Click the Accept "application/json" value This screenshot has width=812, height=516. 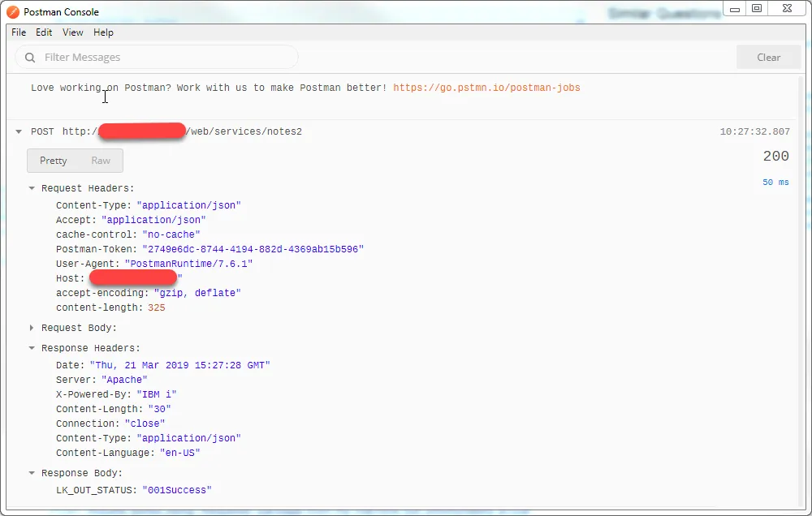pyautogui.click(x=153, y=220)
